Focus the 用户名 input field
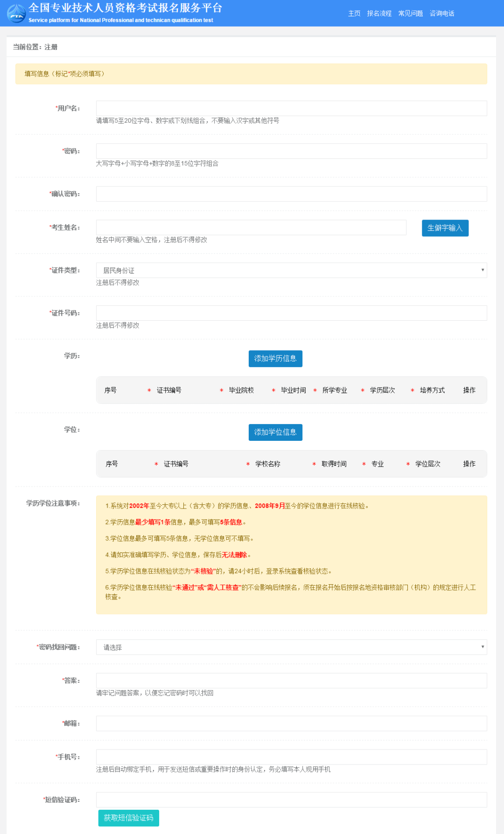This screenshot has width=504, height=834. [x=291, y=108]
